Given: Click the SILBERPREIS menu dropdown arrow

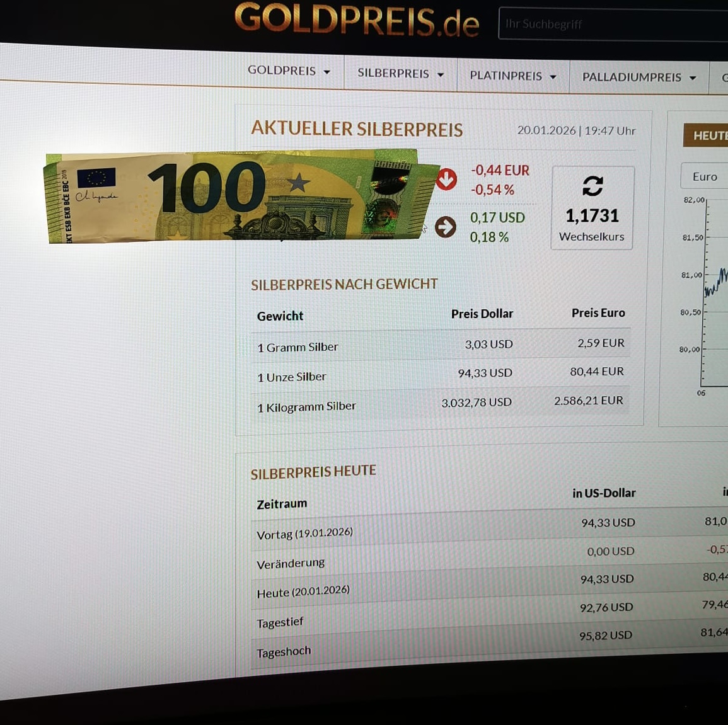Looking at the screenshot, I should coord(441,75).
